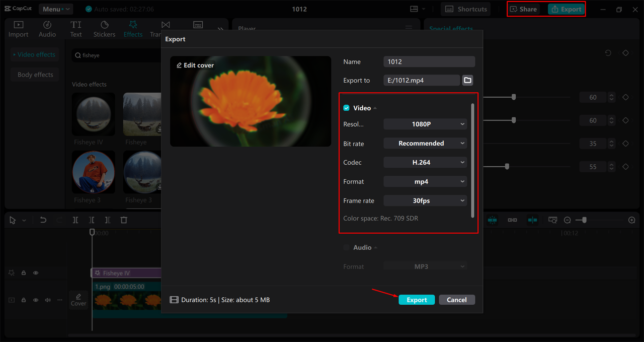This screenshot has height=342, width=644.
Task: Select the Effects tab
Action: (x=133, y=29)
